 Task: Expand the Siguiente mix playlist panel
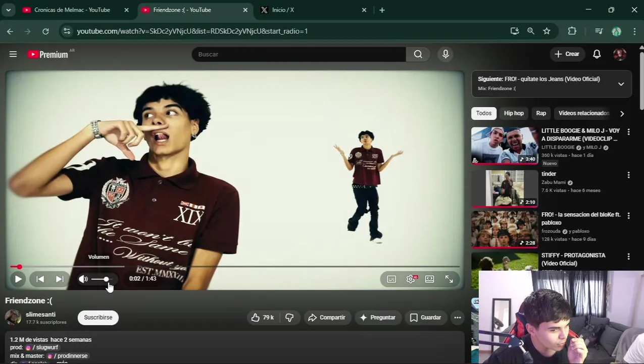[621, 84]
